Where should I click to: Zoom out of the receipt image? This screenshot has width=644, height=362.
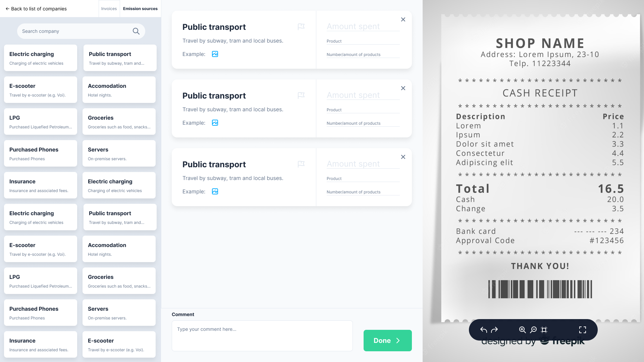point(533,330)
